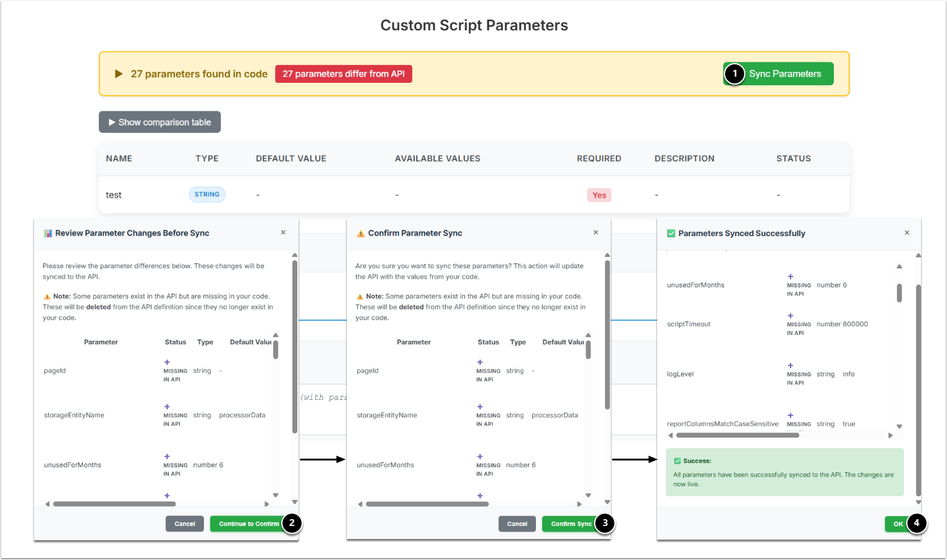
Task: Close the Parameters Synced Successfully dialog with X
Action: click(907, 232)
